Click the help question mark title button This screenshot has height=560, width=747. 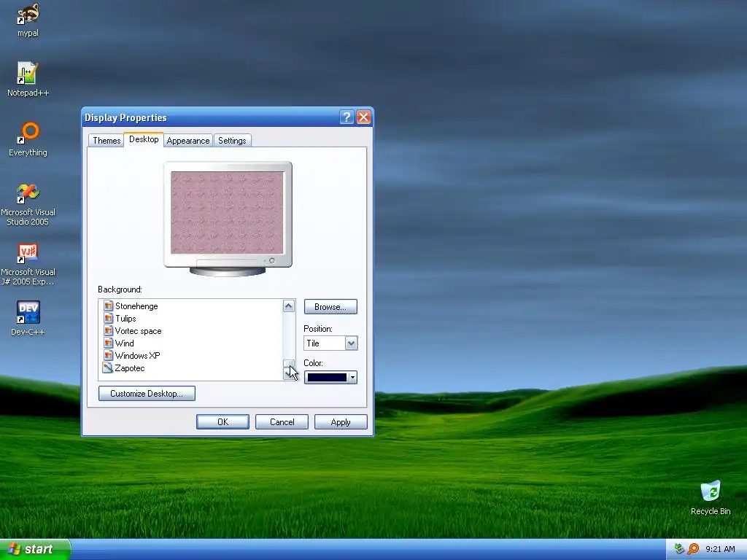(347, 117)
